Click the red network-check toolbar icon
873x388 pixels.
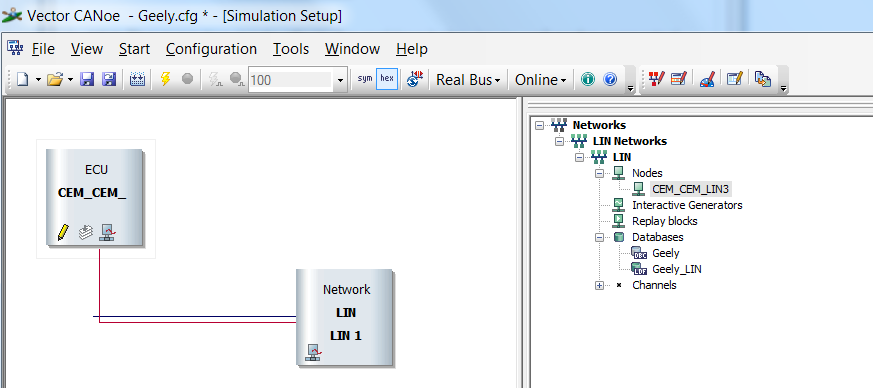point(656,79)
